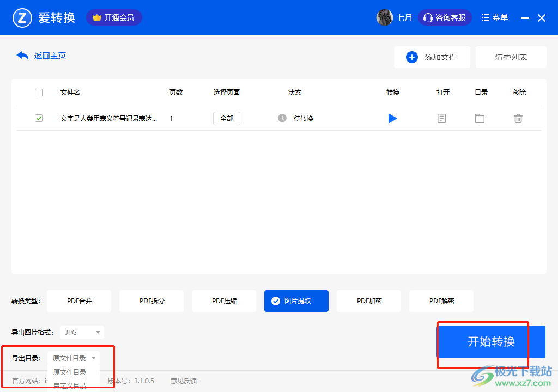
Task: Click the 添加文件 plus icon
Action: pyautogui.click(x=412, y=57)
